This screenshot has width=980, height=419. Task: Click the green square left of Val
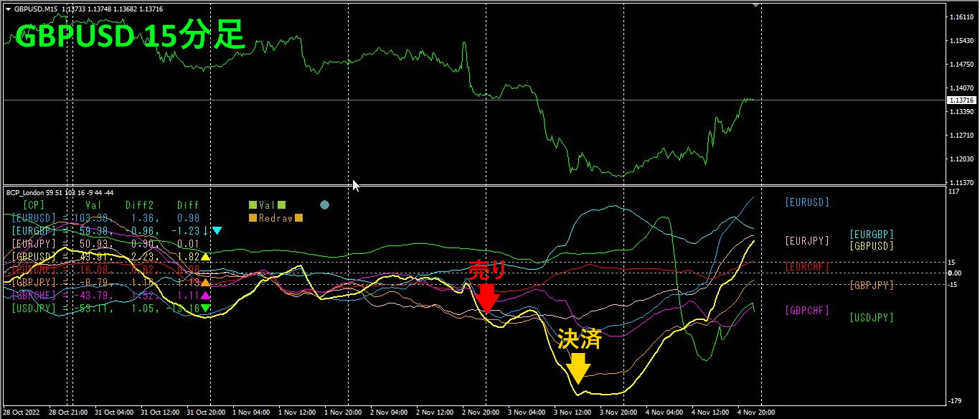pos(253,205)
